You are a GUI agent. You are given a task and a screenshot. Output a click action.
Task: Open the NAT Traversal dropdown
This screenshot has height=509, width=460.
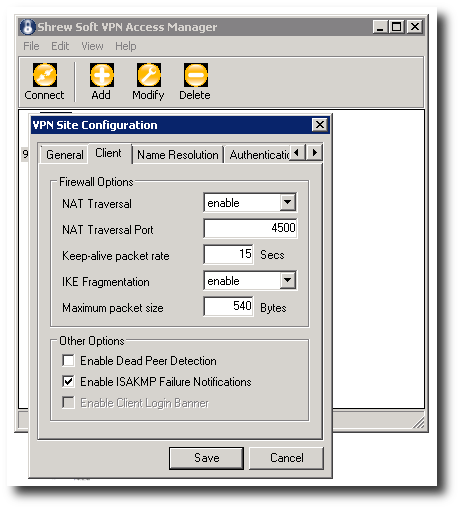click(287, 202)
